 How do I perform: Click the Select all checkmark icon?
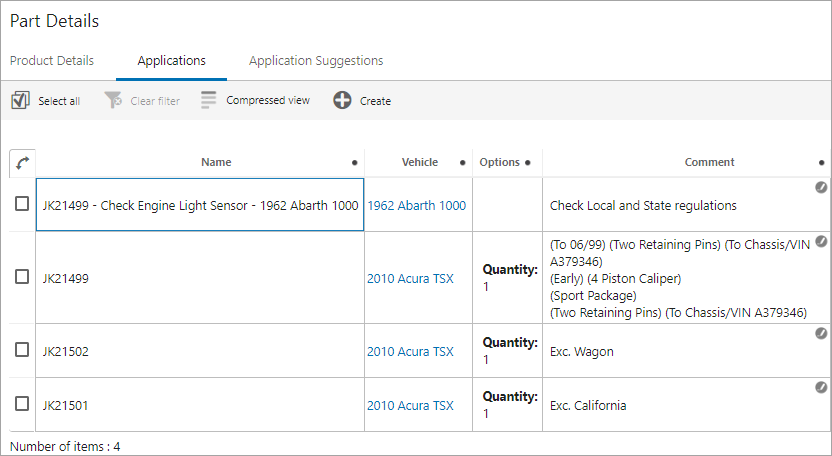point(20,100)
